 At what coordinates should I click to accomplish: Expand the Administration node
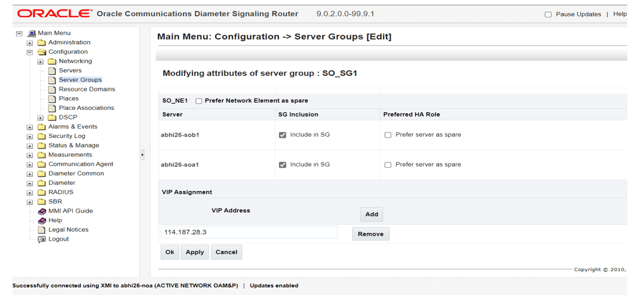click(x=30, y=43)
